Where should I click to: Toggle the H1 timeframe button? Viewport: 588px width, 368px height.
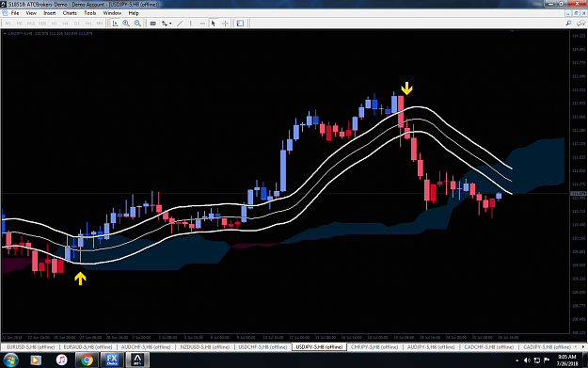click(54, 24)
